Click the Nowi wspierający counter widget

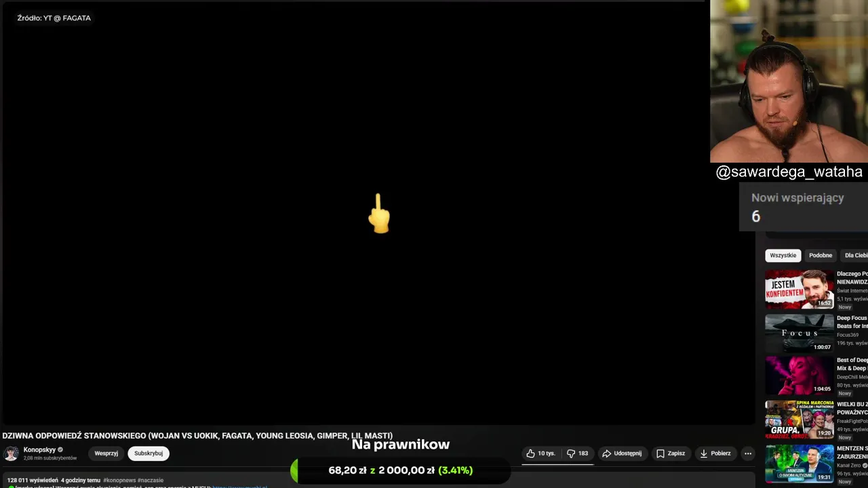(804, 207)
